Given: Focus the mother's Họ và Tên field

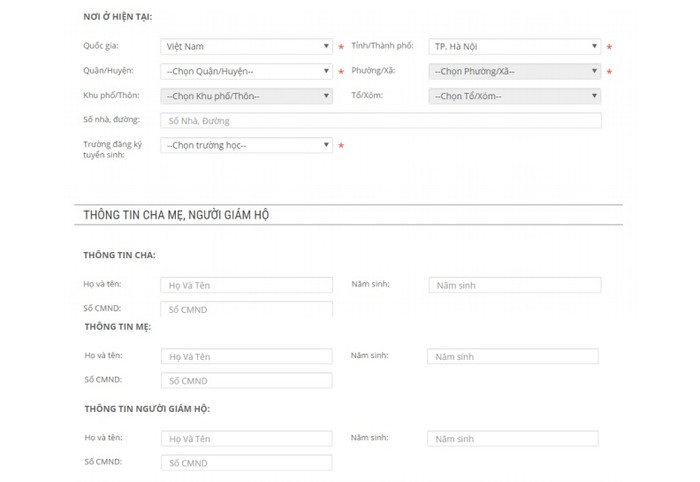Looking at the screenshot, I should pos(246,357).
